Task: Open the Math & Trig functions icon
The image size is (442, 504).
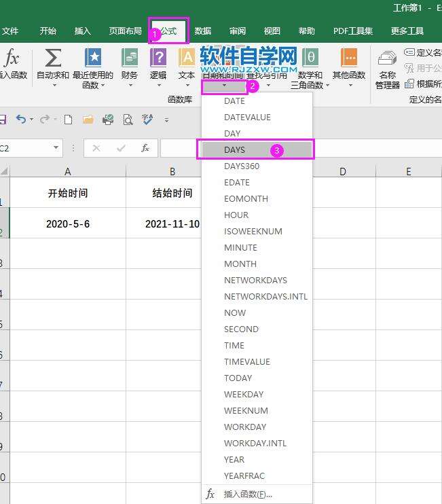Action: coord(310,58)
